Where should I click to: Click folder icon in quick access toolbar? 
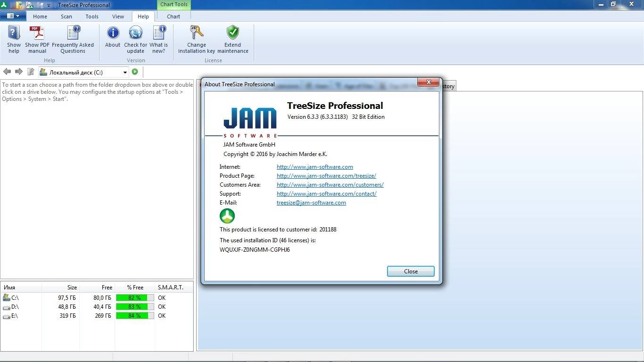(x=18, y=5)
